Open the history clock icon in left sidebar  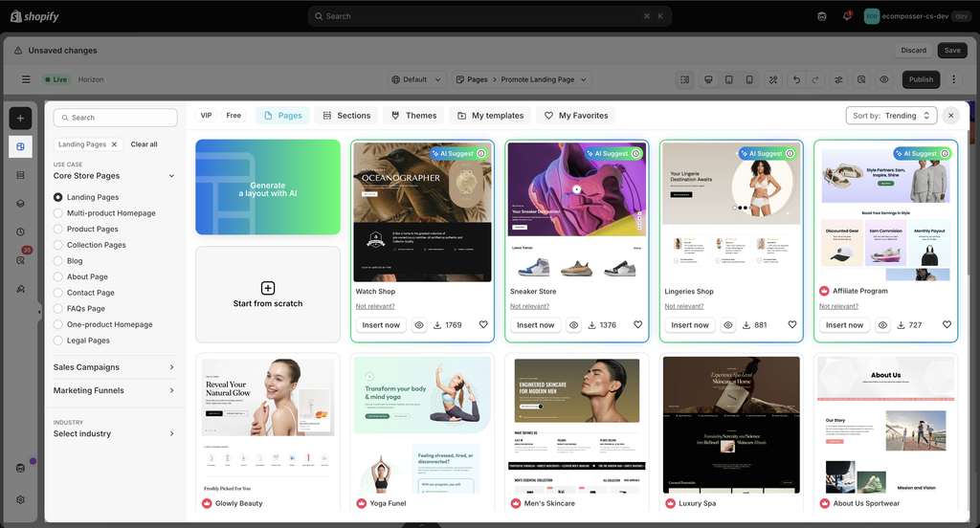[20, 231]
